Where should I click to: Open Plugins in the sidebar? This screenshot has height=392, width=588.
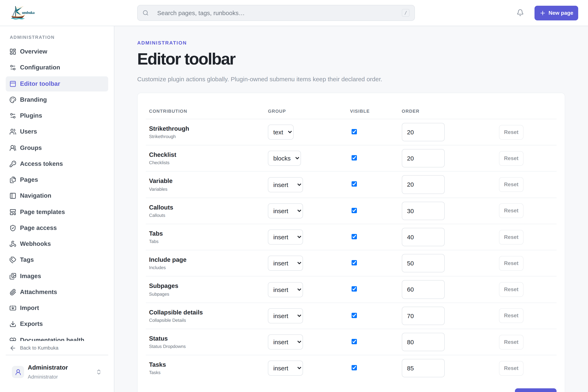click(57, 116)
